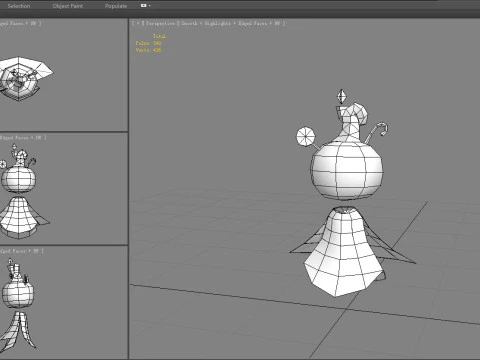This screenshot has width=480, height=360.
Task: Open the Perspective view label menu
Action: point(160,23)
